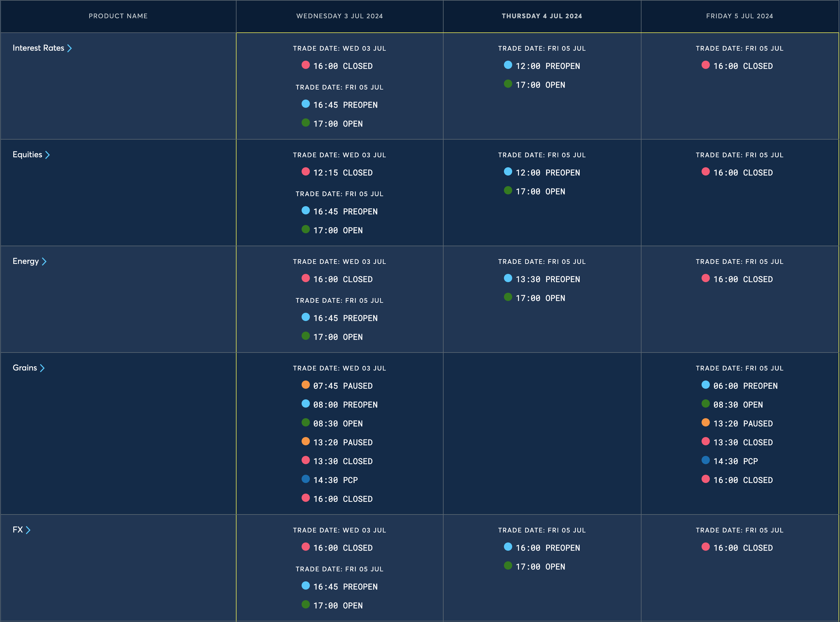Select the blue 06:00 PREOPEN dot under Grains Friday
Screen dimensions: 840x622
(x=706, y=385)
